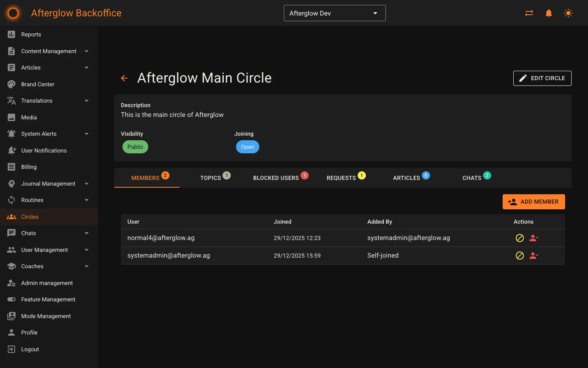
Task: Click the swap arrows icon in the header
Action: click(x=529, y=13)
